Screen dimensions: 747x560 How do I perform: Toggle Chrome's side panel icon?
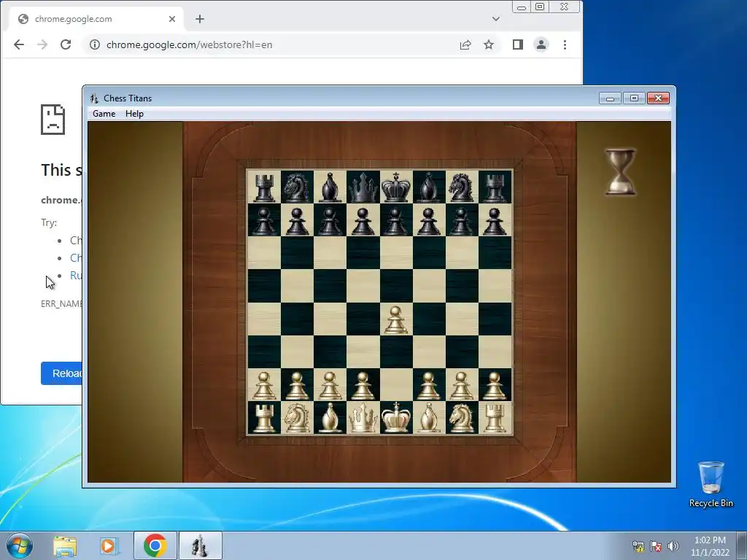point(518,44)
